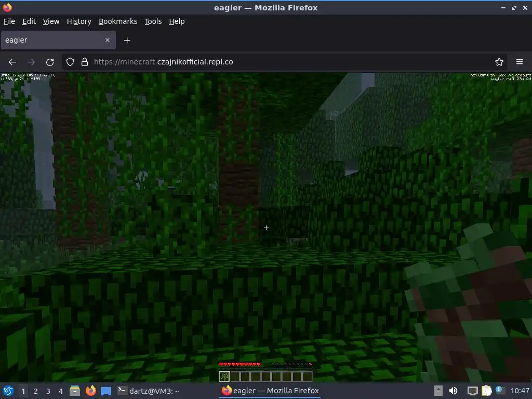Click the URL address bar
Image resolution: width=532 pixels, height=399 pixels.
284,62
